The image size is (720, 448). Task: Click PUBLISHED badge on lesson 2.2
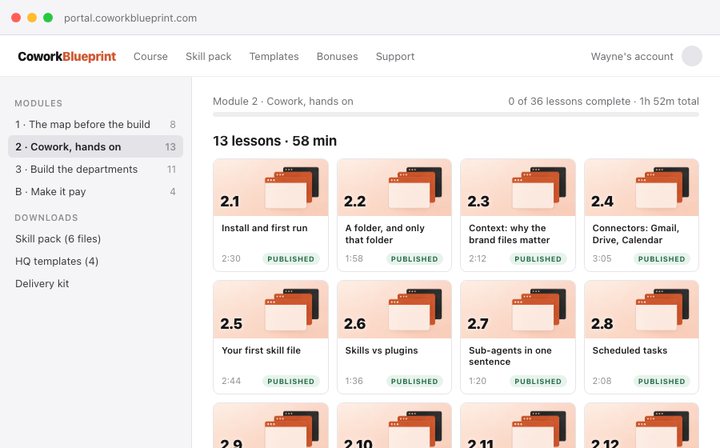click(414, 259)
